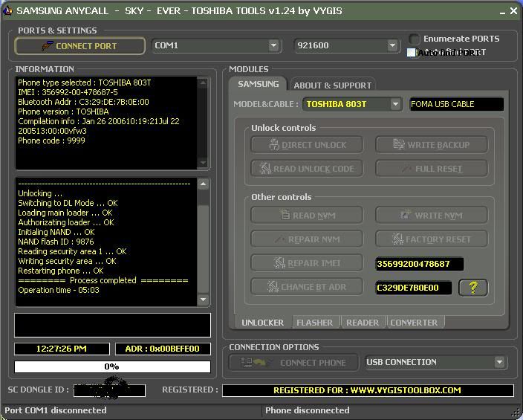This screenshot has height=420, width=523.
Task: Click the 'Bluetooth Addr : C3:29:DE:7B:0E:00' line
Action: tap(83, 102)
